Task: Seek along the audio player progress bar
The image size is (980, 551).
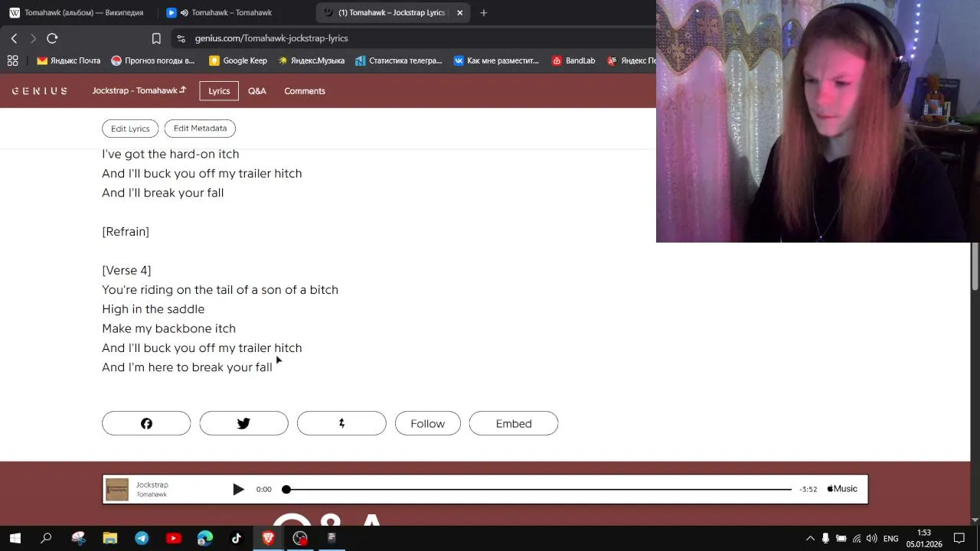Action: [x=539, y=489]
